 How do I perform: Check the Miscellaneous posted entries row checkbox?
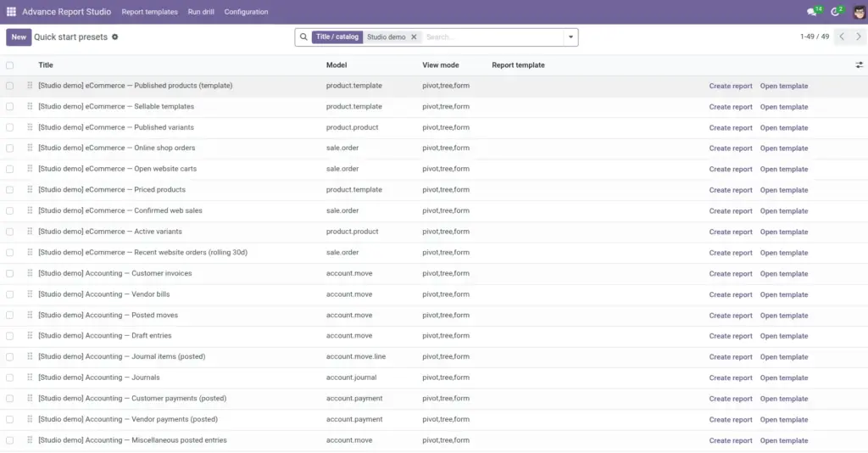[10, 440]
